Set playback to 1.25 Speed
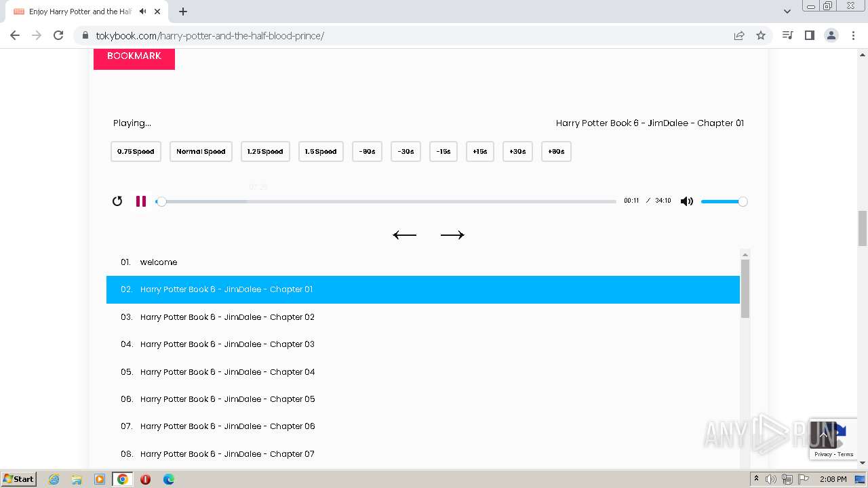Screen dimensions: 868x488 (x=265, y=152)
